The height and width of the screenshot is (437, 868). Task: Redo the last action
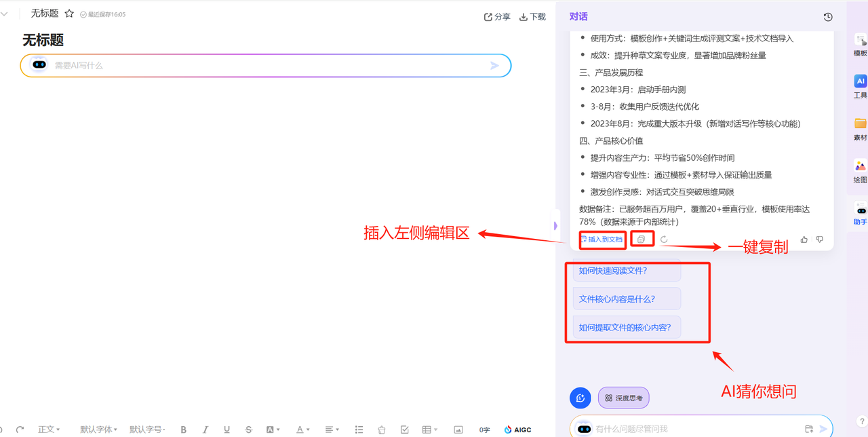pyautogui.click(x=20, y=430)
